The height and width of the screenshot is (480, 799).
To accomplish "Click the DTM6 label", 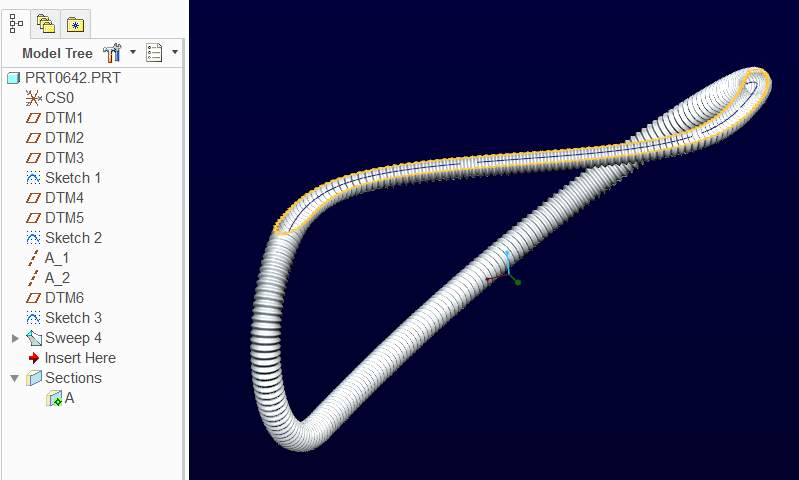I will [64, 298].
